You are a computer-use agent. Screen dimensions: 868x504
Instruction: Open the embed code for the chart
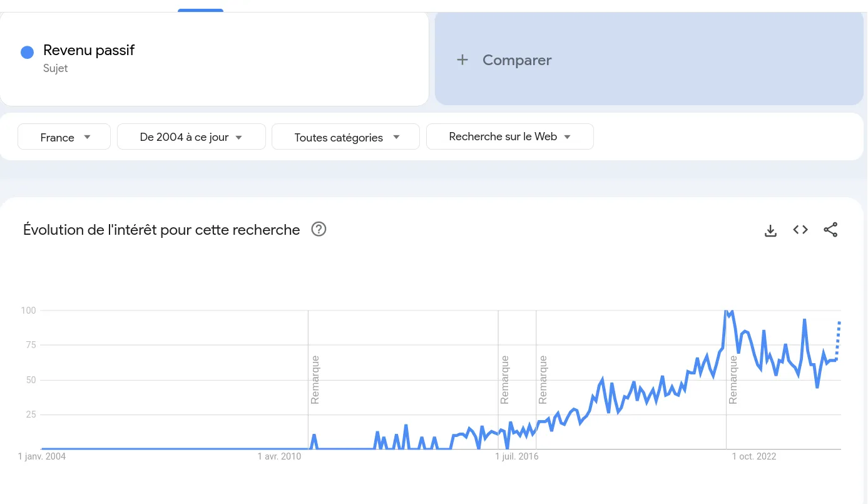tap(800, 230)
